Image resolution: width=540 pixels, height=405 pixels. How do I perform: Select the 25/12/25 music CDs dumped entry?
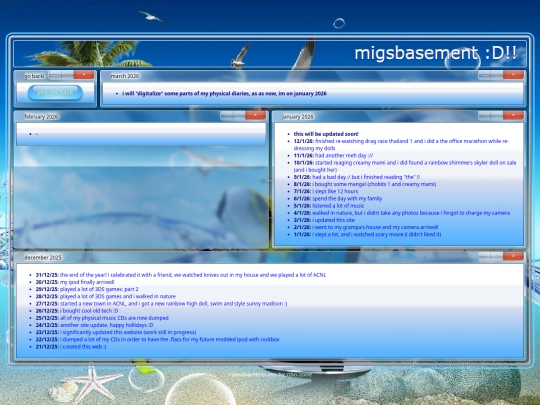[x=102, y=318]
